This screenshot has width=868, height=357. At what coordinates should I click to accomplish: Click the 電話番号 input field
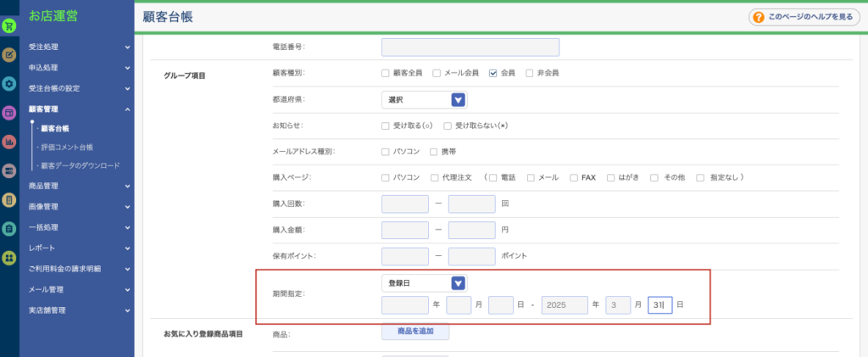pyautogui.click(x=470, y=47)
